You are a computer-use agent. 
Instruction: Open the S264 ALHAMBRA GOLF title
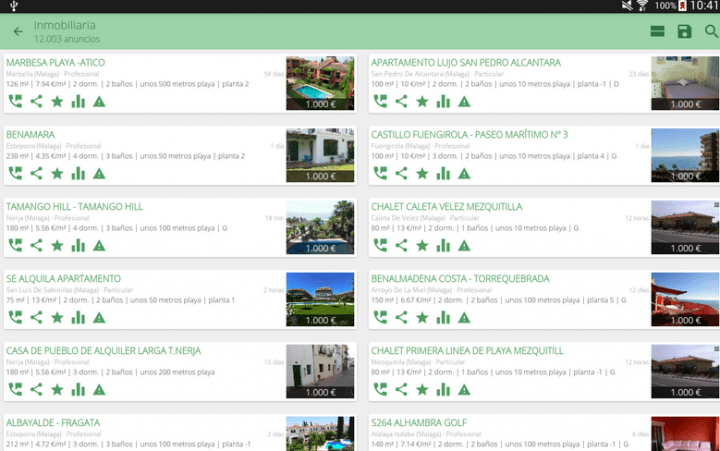tap(419, 423)
